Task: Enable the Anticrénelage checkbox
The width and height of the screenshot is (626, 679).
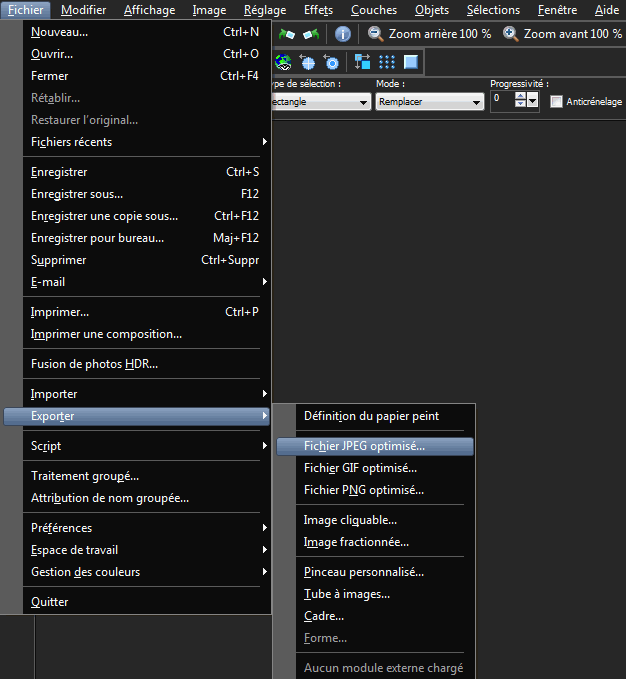Action: 557,102
